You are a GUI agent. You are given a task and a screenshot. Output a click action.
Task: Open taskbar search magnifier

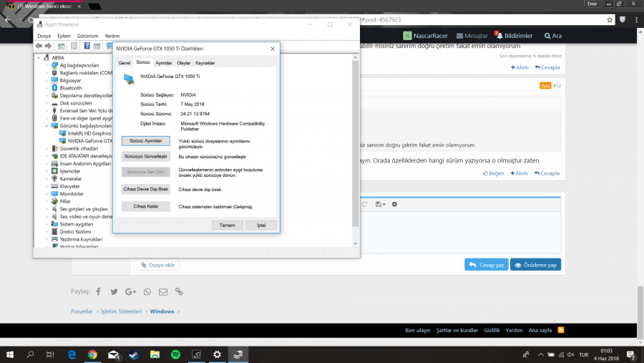tap(30, 354)
